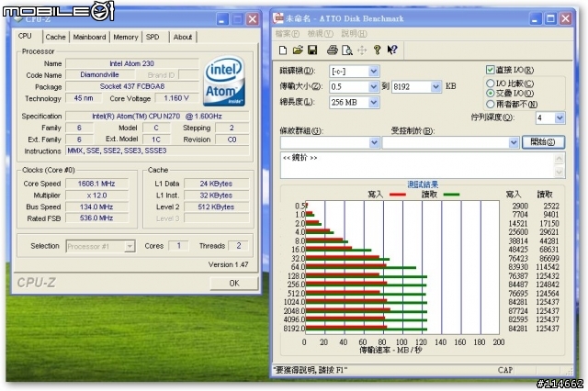Switch to the Memory tab in CPU-Z
Viewport: 588px width, 391px height.
pyautogui.click(x=126, y=37)
